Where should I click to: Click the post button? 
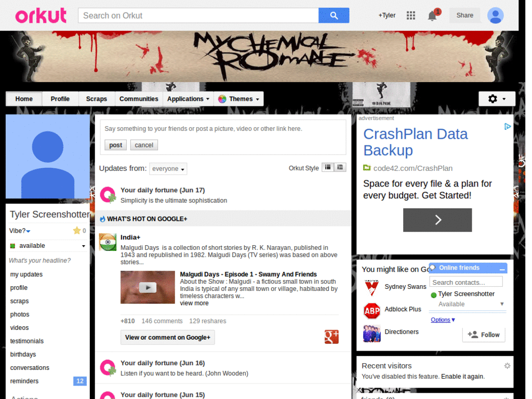click(x=115, y=145)
